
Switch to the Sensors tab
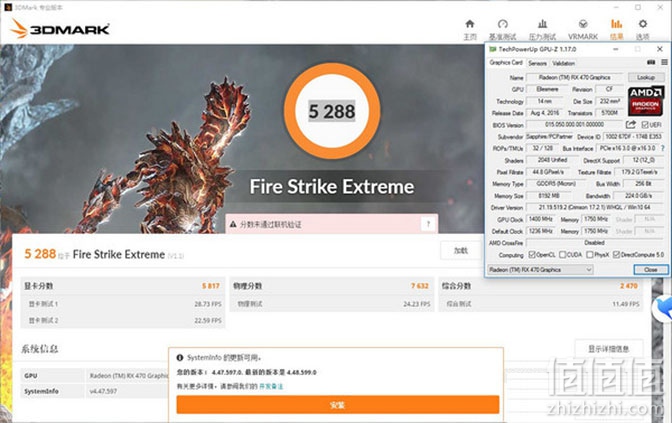point(537,63)
